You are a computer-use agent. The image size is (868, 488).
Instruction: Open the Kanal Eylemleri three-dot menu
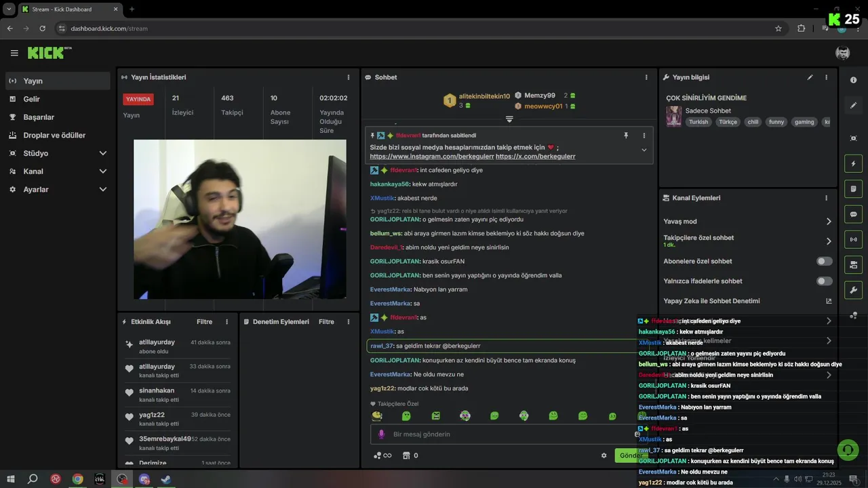826,198
